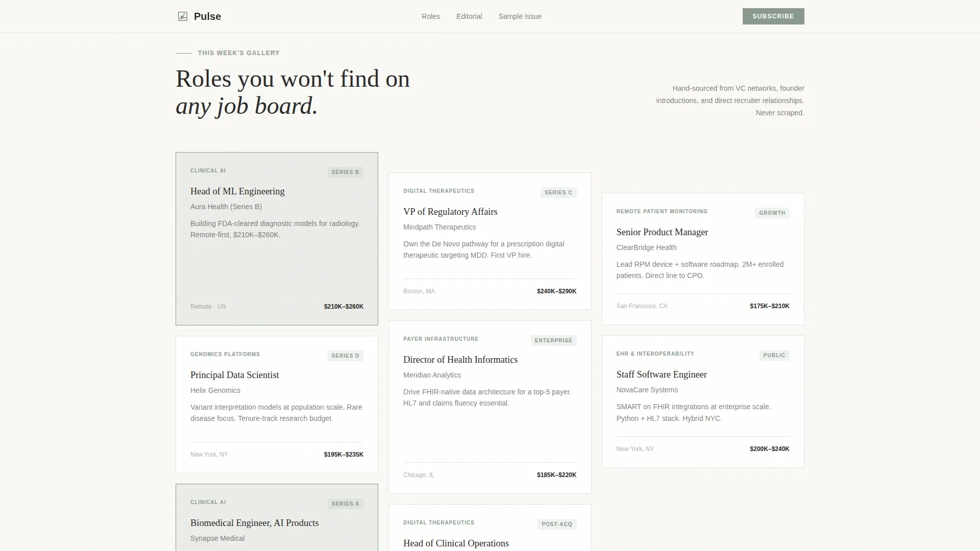Select the Mindpath Therapeutics company name

click(x=439, y=227)
